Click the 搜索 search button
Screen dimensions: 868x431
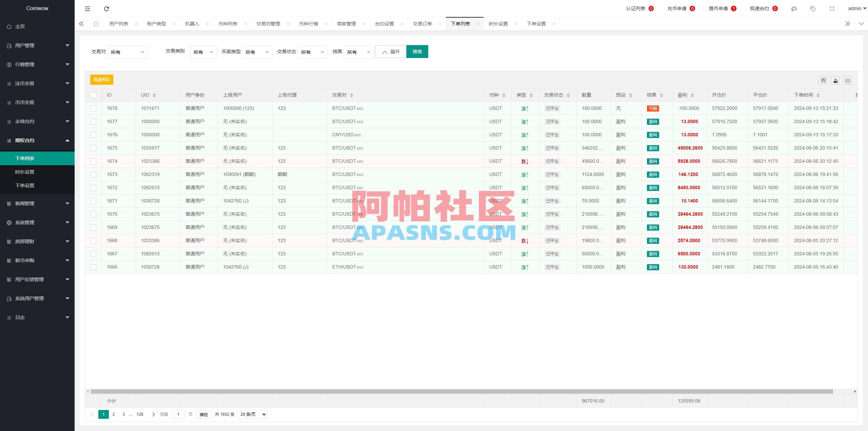coord(417,52)
